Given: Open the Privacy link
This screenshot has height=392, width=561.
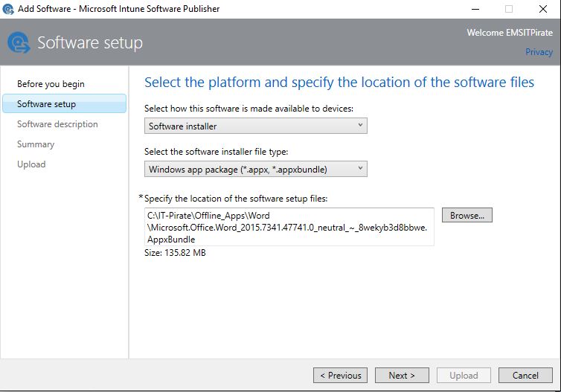Looking at the screenshot, I should (539, 52).
